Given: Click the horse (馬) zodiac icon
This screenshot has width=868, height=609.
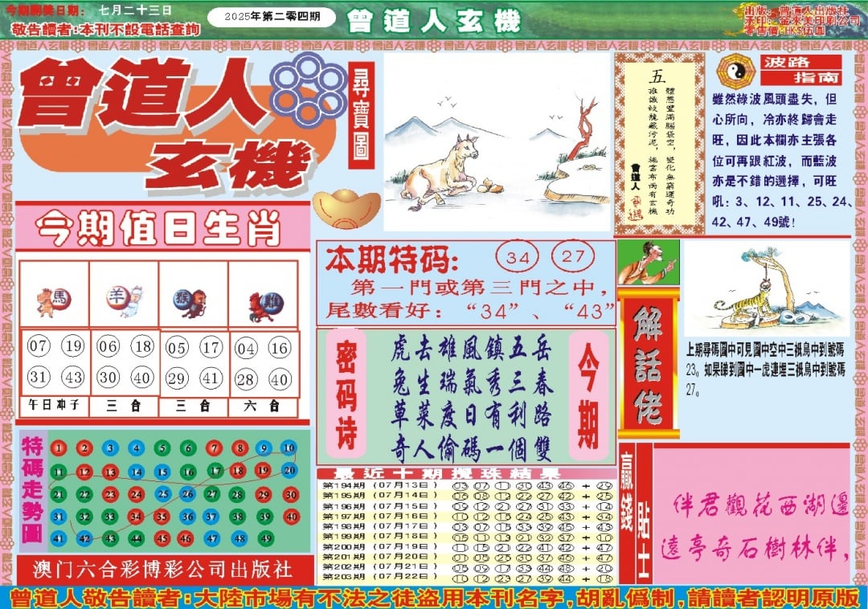Looking at the screenshot, I should coord(54,301).
